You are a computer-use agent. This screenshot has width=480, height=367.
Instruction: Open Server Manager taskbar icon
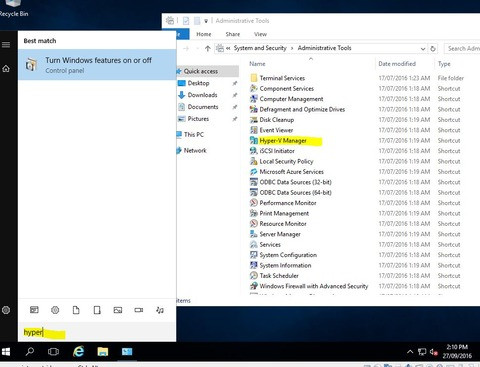127,352
